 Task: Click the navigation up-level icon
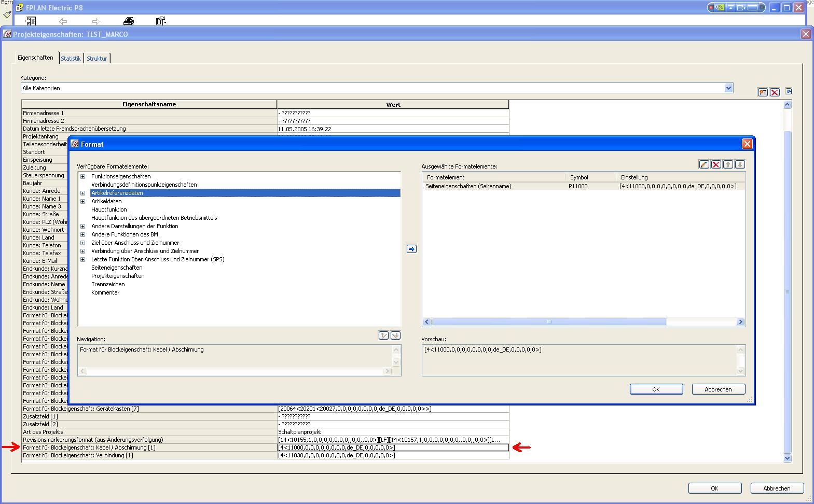[x=383, y=335]
